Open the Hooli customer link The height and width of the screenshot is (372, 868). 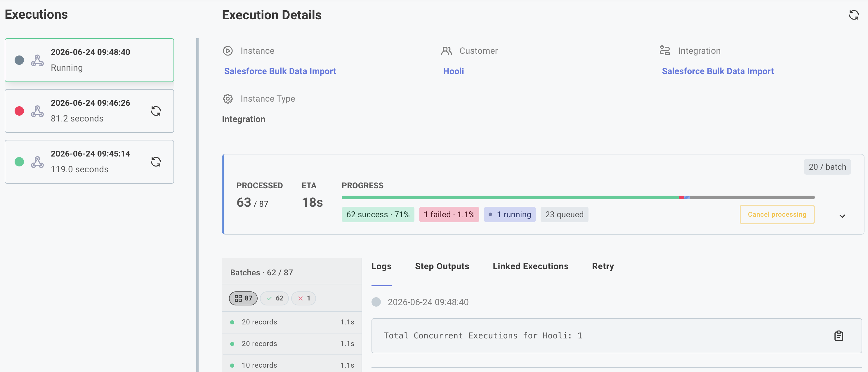(x=453, y=71)
